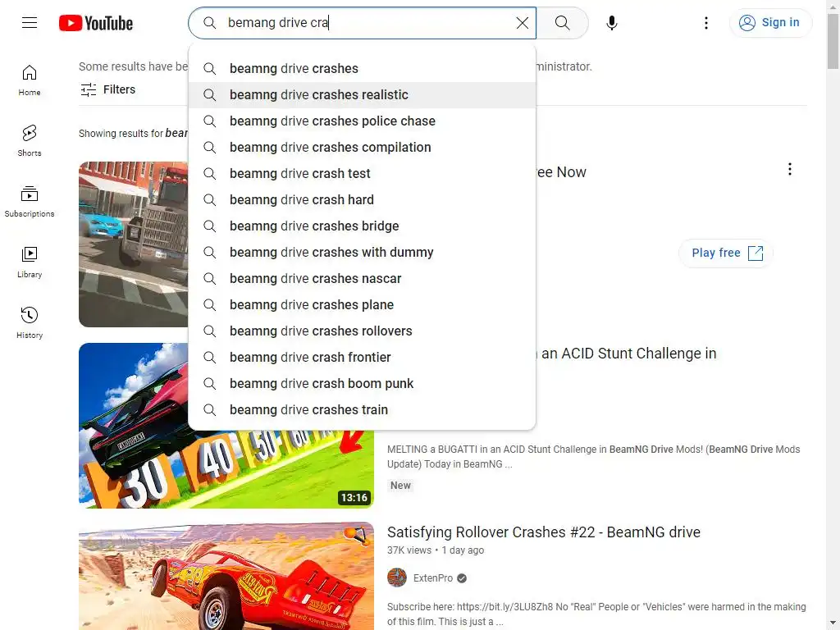The height and width of the screenshot is (630, 840).
Task: Choose 'beamng drive crashes nascar' suggestion
Action: coord(362,279)
